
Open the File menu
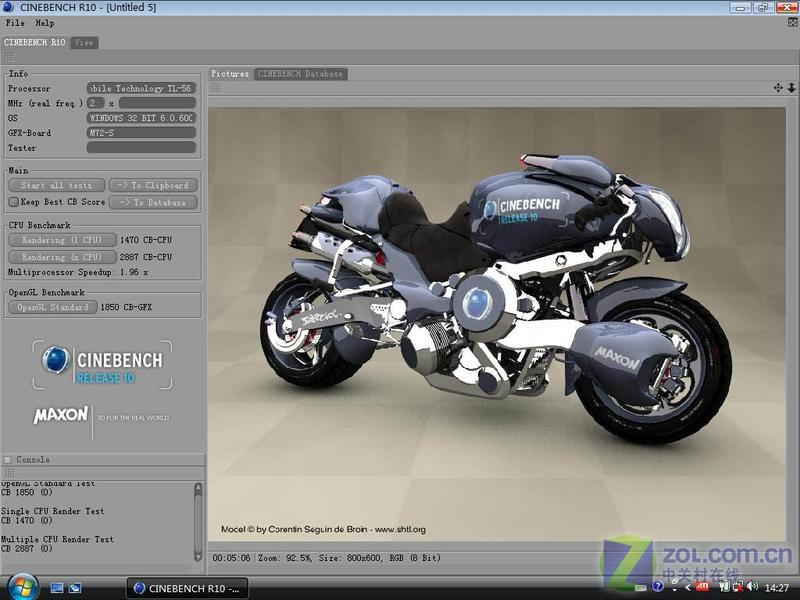pos(15,23)
